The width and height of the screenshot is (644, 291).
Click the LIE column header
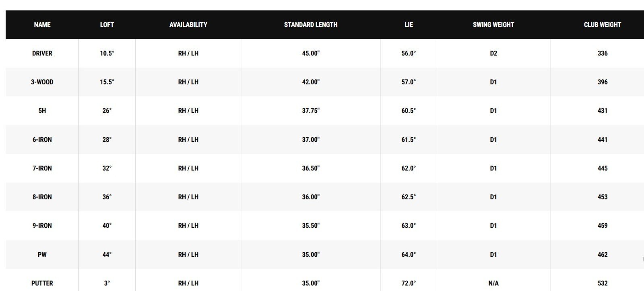(409, 25)
